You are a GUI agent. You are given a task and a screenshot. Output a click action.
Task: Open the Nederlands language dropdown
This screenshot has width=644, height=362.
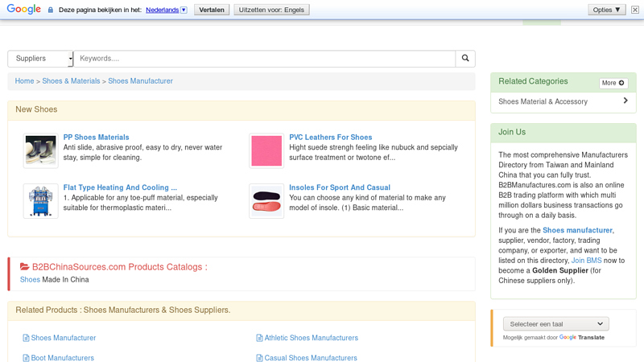click(166, 10)
